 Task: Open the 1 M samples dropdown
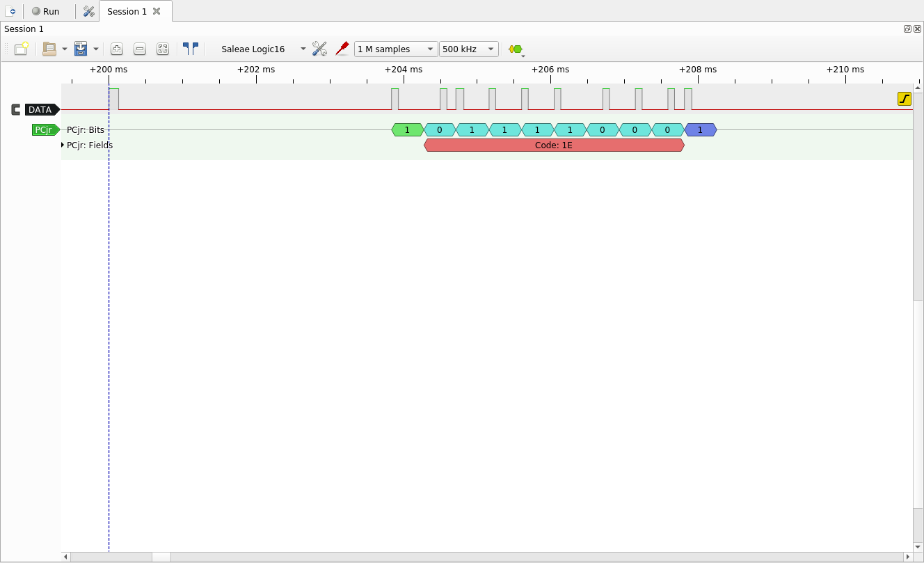coord(395,49)
